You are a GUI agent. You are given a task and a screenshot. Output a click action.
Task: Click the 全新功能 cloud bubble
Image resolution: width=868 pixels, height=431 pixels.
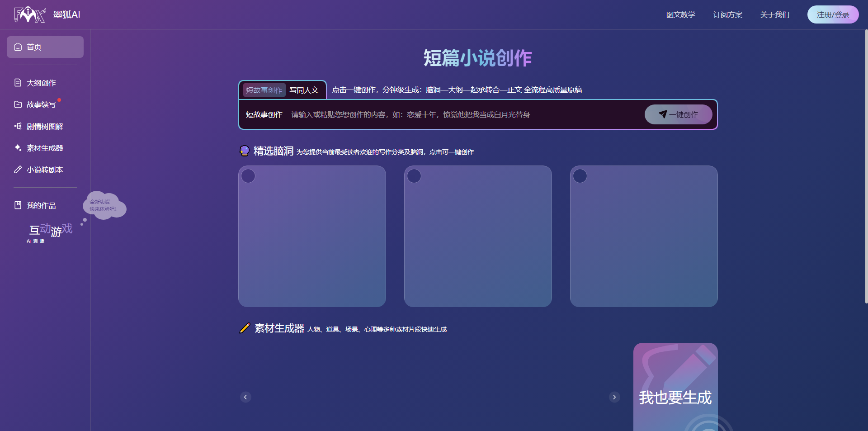click(x=104, y=205)
